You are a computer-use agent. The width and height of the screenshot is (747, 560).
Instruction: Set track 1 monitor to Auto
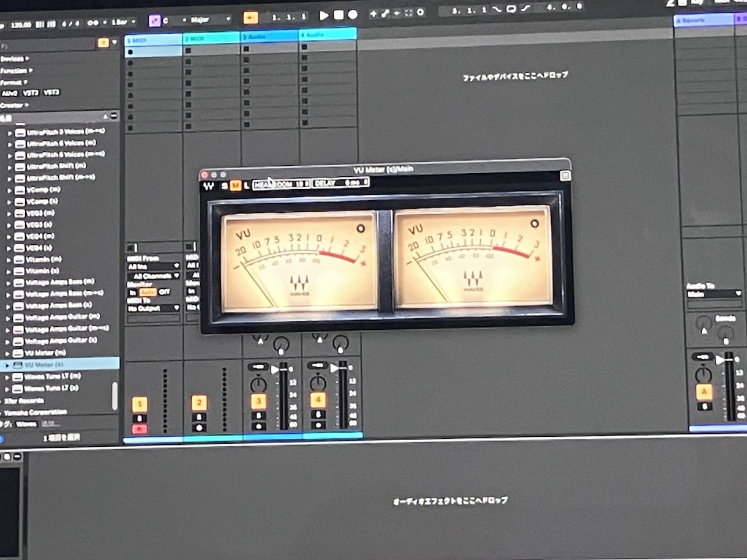click(x=148, y=293)
